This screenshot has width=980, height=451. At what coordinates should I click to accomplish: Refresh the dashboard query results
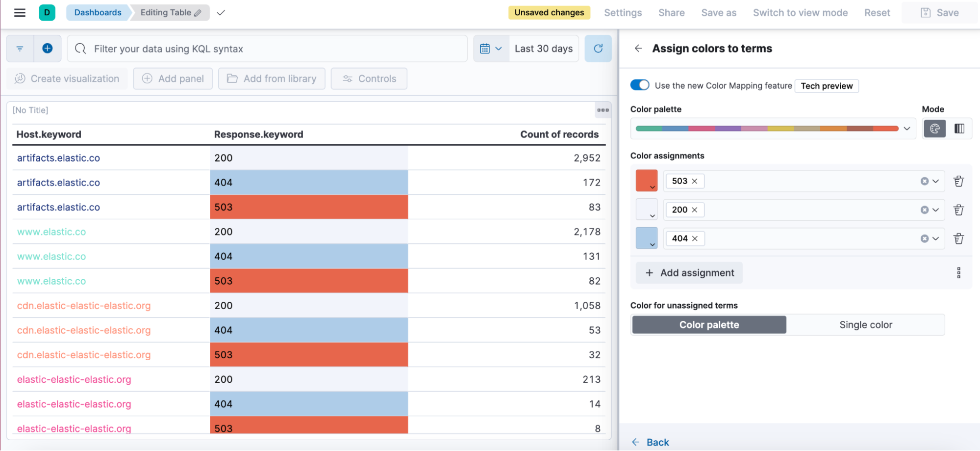coord(598,49)
